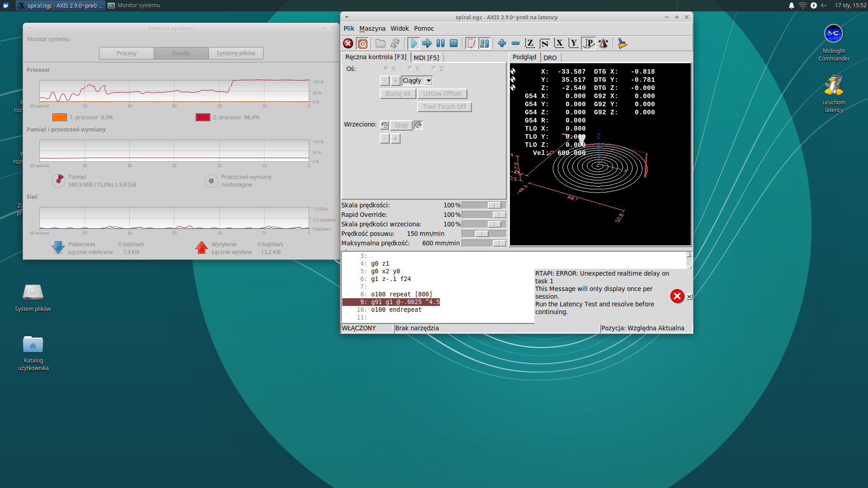Toggle the block delete (skip lines) icon
Viewport: 868px width, 488px height.
click(471, 43)
